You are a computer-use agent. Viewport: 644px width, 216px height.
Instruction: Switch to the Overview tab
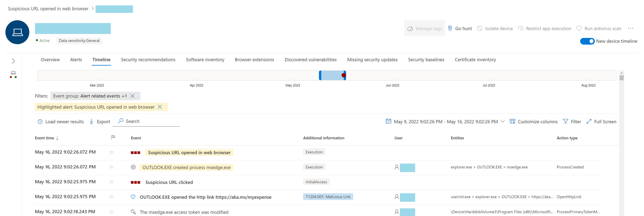(50, 60)
